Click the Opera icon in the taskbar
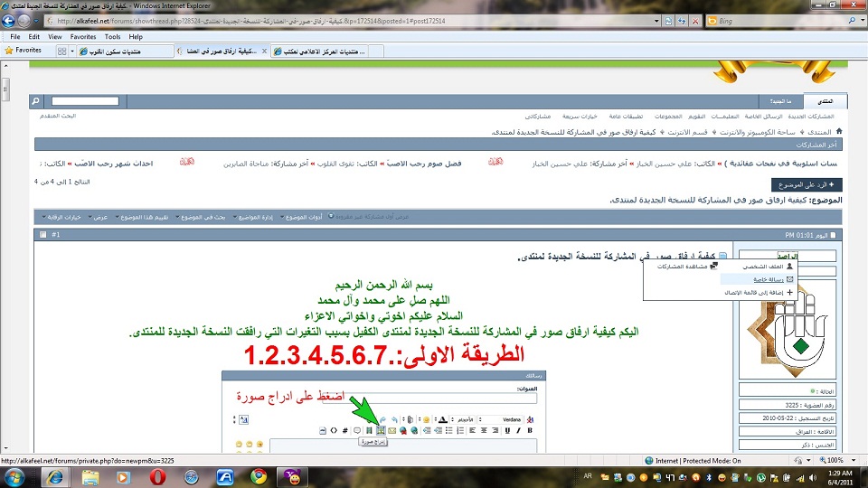The height and width of the screenshot is (488, 868). click(158, 476)
